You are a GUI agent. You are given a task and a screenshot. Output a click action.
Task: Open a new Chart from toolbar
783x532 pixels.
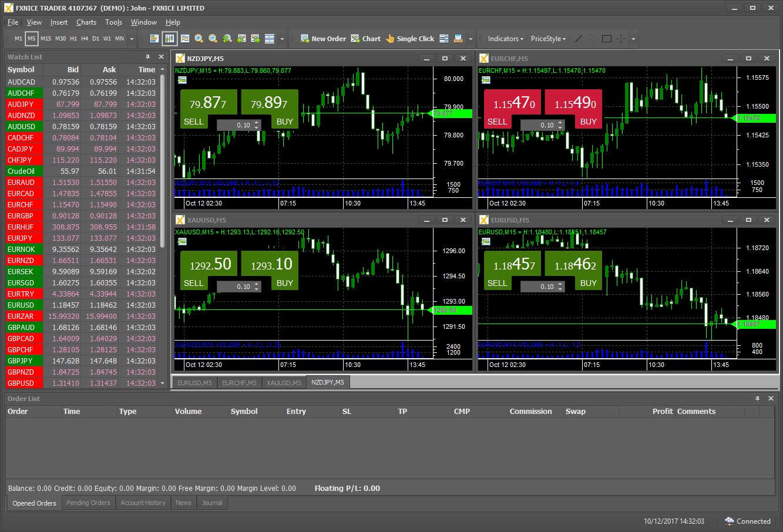365,39
